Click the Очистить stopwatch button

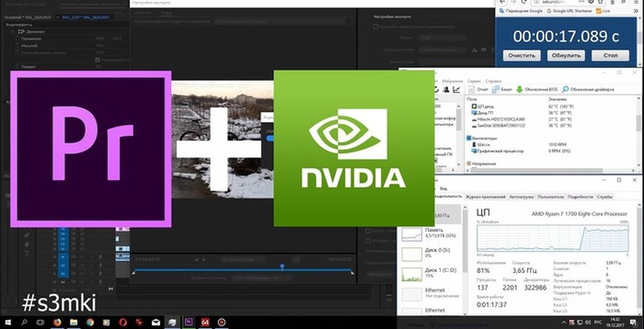[x=522, y=55]
